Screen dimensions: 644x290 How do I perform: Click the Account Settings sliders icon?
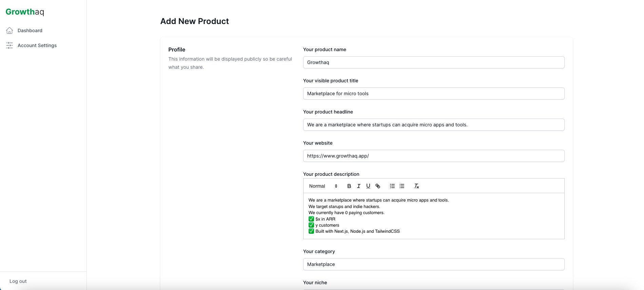(x=9, y=45)
